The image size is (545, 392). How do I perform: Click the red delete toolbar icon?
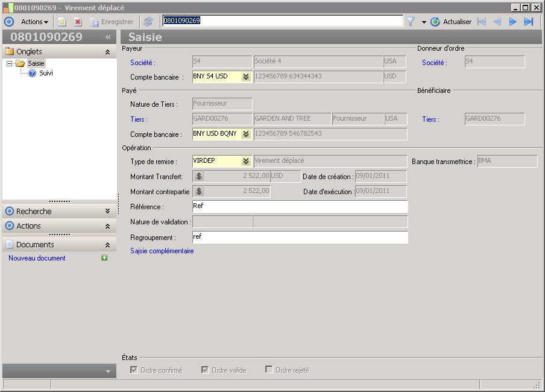(x=78, y=22)
